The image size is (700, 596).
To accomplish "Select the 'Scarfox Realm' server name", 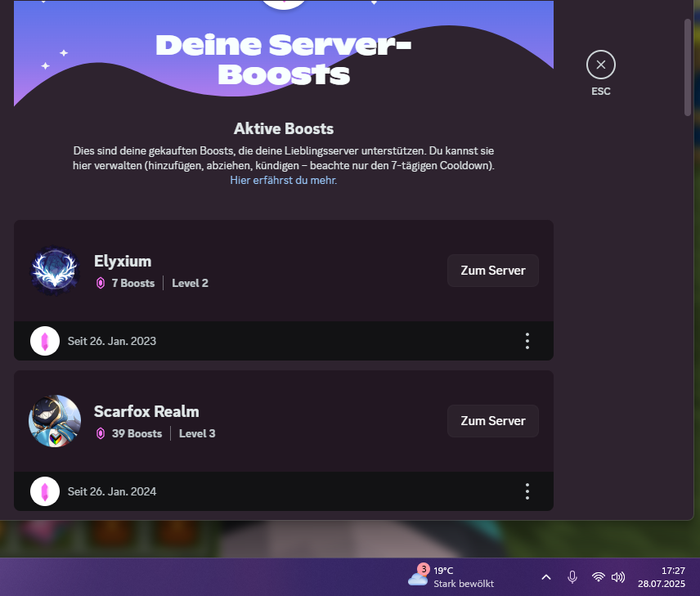I will click(146, 411).
